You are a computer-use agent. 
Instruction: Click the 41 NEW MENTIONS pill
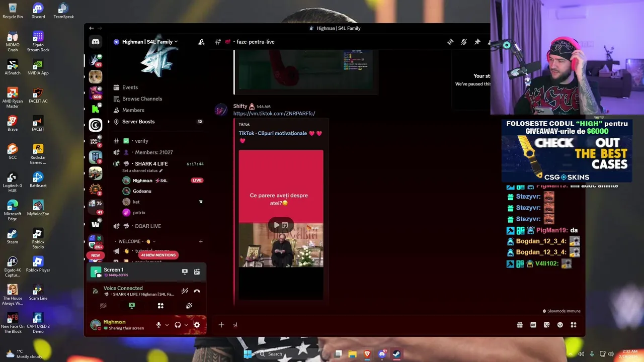tap(158, 255)
